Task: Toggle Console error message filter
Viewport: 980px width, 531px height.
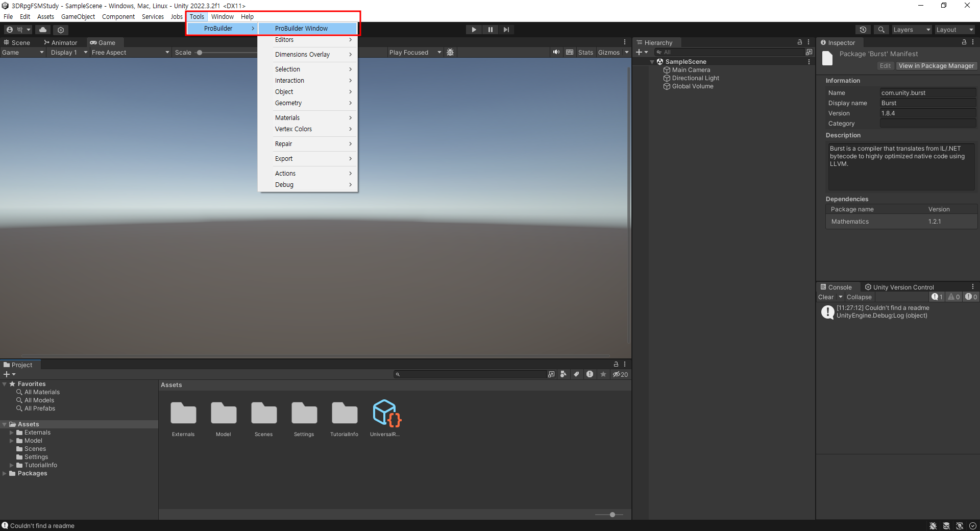Action: coord(971,297)
